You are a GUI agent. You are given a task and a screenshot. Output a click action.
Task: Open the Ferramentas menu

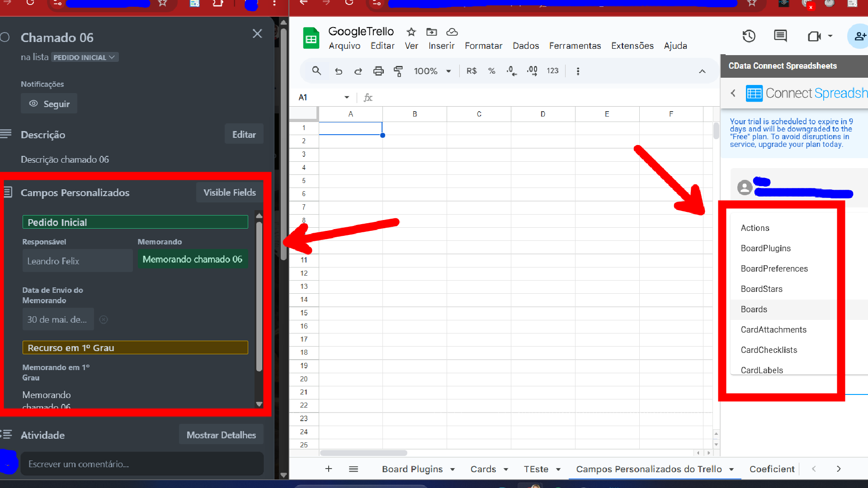point(575,46)
